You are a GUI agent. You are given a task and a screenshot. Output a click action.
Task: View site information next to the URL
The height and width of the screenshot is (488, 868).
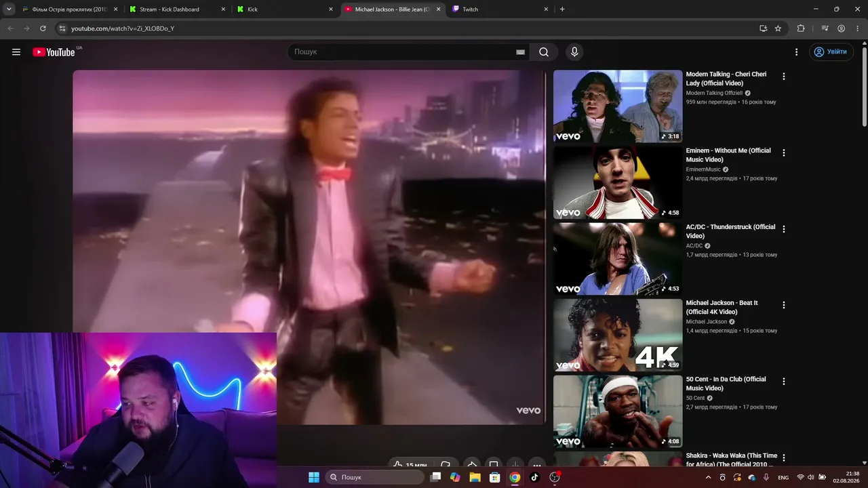pos(62,28)
